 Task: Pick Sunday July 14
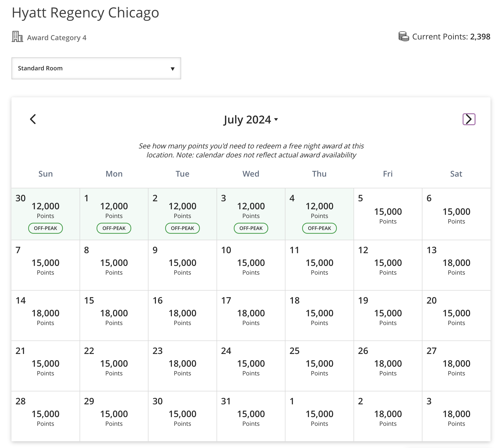pos(46,316)
